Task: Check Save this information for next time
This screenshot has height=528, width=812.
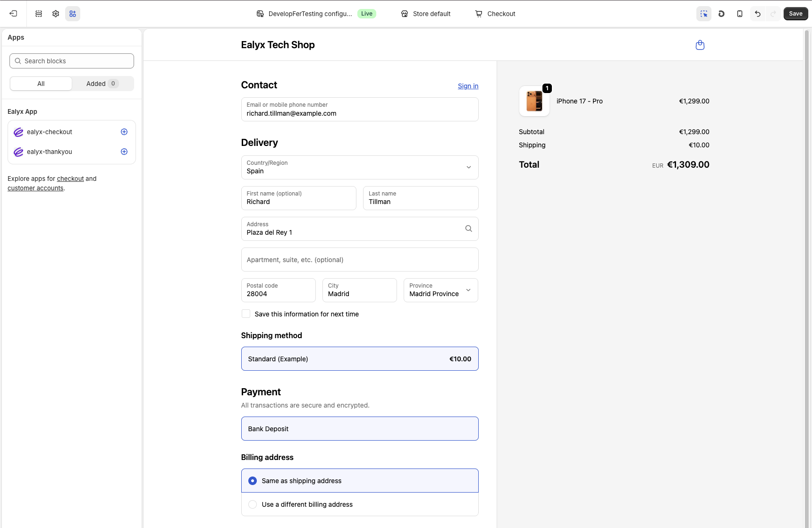Action: [x=246, y=314]
